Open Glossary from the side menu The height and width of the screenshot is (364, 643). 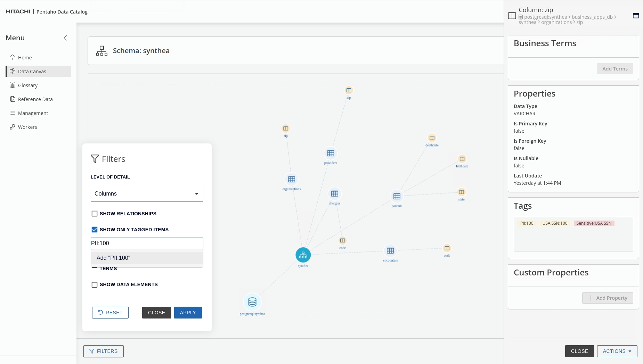[28, 85]
